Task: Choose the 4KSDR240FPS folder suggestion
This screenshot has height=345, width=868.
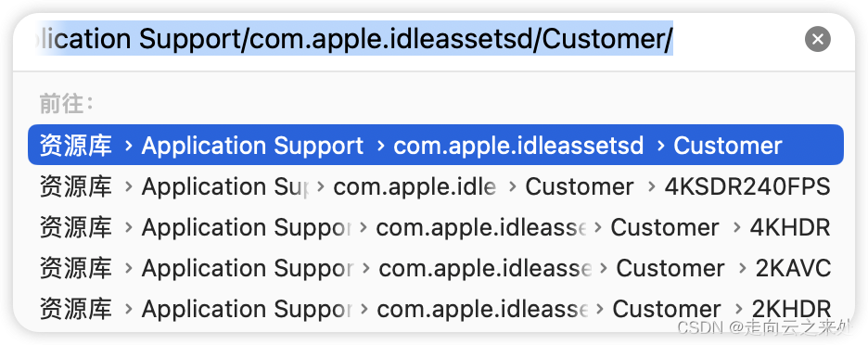Action: [x=436, y=186]
